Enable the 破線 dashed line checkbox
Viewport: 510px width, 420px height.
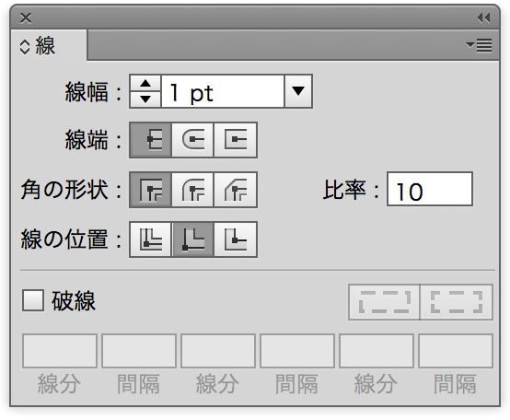pyautogui.click(x=33, y=300)
